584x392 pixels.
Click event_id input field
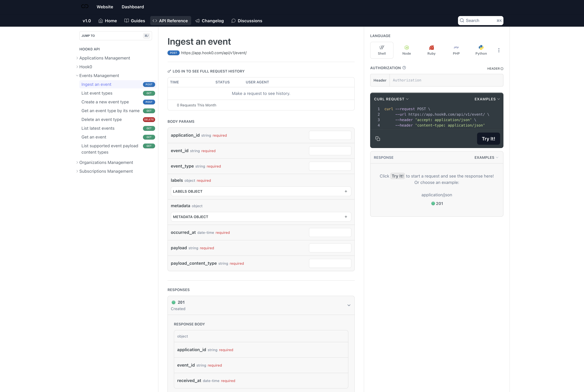pyautogui.click(x=330, y=151)
